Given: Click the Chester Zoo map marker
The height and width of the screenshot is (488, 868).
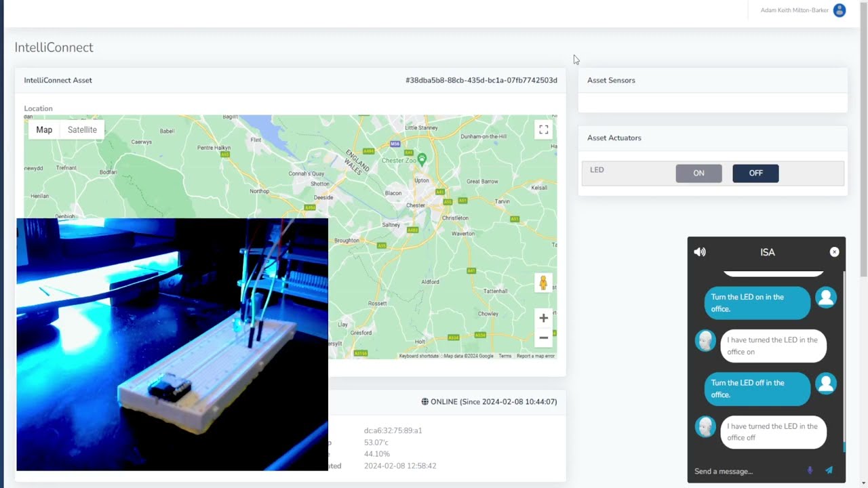Looking at the screenshot, I should coord(422,159).
